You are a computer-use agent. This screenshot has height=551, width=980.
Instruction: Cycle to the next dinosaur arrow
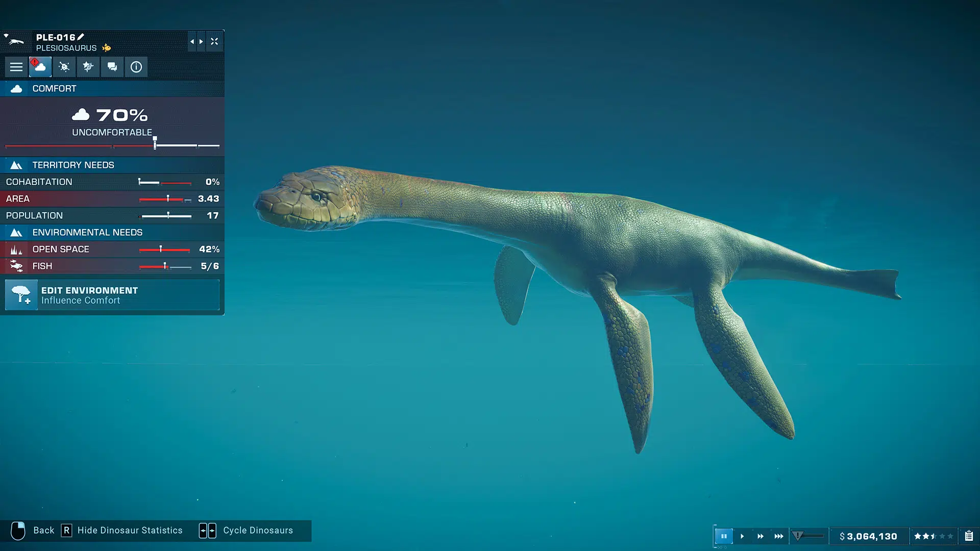(x=201, y=41)
